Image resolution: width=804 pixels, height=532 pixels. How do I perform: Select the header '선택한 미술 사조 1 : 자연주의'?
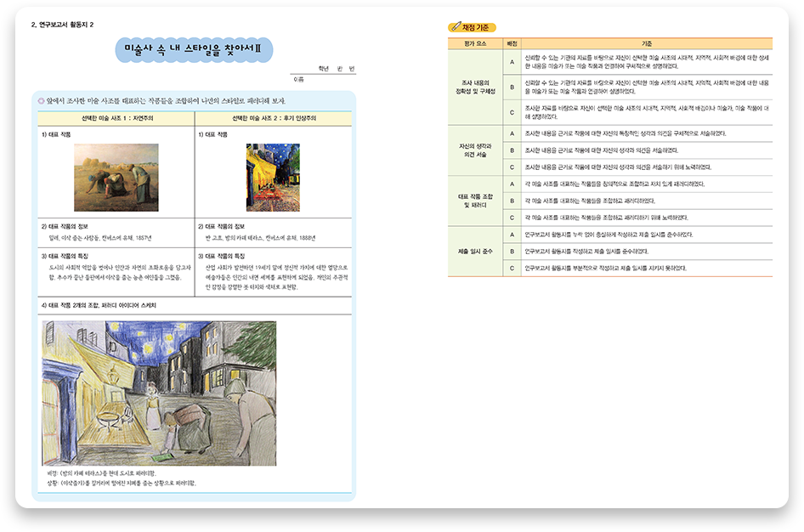pyautogui.click(x=117, y=118)
